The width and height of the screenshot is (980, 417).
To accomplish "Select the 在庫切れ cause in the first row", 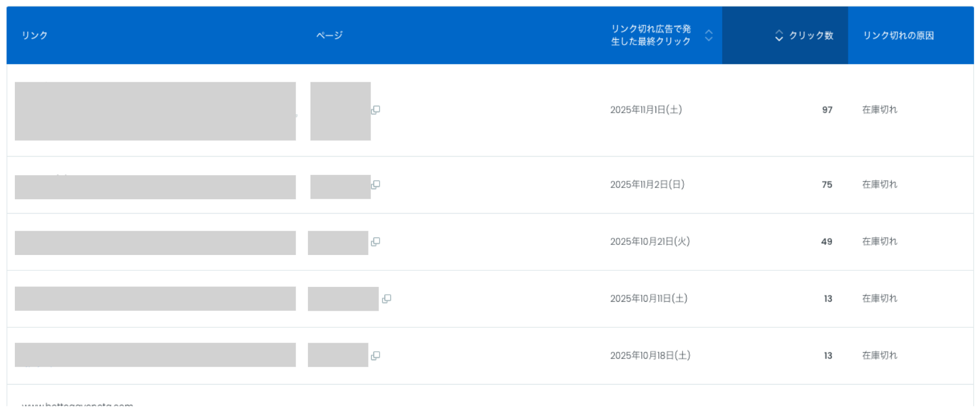I will [x=879, y=110].
